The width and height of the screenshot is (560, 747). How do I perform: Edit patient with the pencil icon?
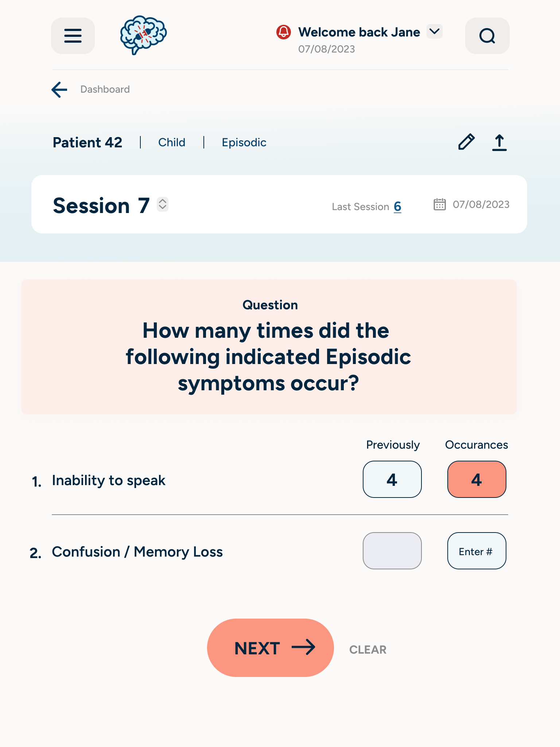click(466, 142)
